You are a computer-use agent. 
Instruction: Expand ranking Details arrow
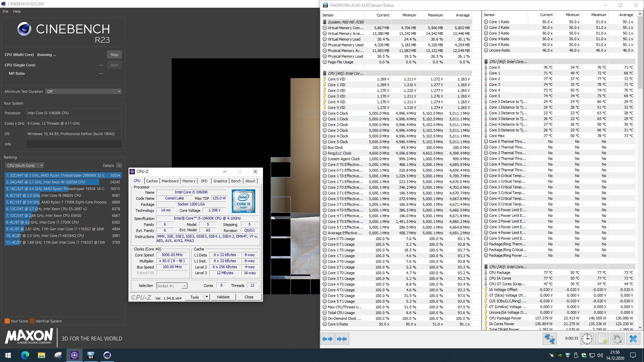[119, 166]
